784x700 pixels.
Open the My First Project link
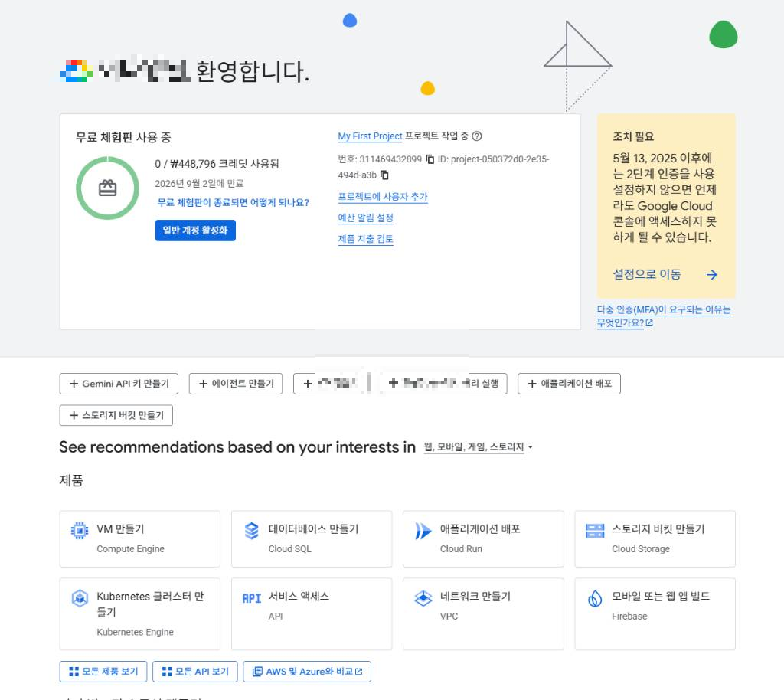[370, 136]
